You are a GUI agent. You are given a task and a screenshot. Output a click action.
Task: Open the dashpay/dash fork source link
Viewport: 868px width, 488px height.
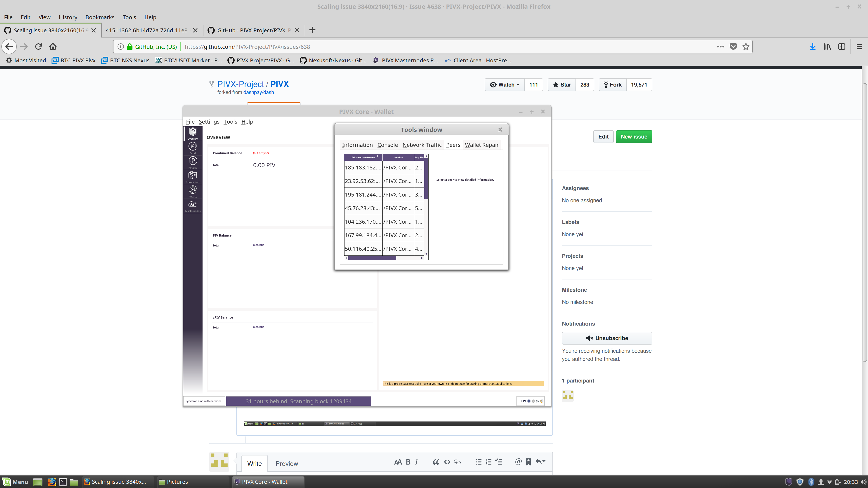point(258,92)
